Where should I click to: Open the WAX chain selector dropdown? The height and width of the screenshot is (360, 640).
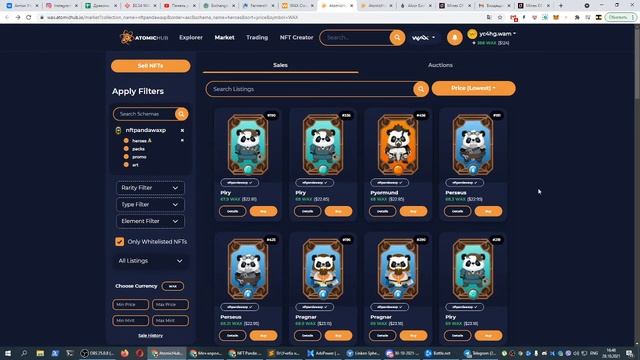coord(423,38)
